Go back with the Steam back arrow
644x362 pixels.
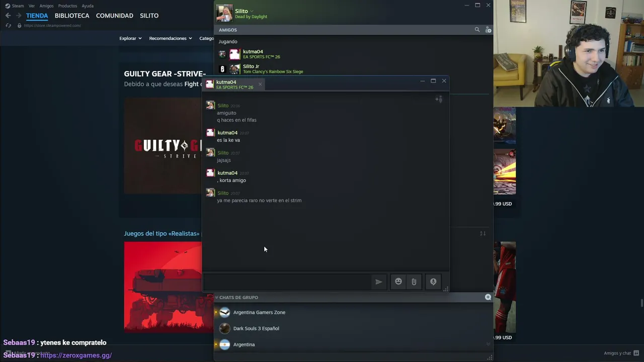coord(8,16)
